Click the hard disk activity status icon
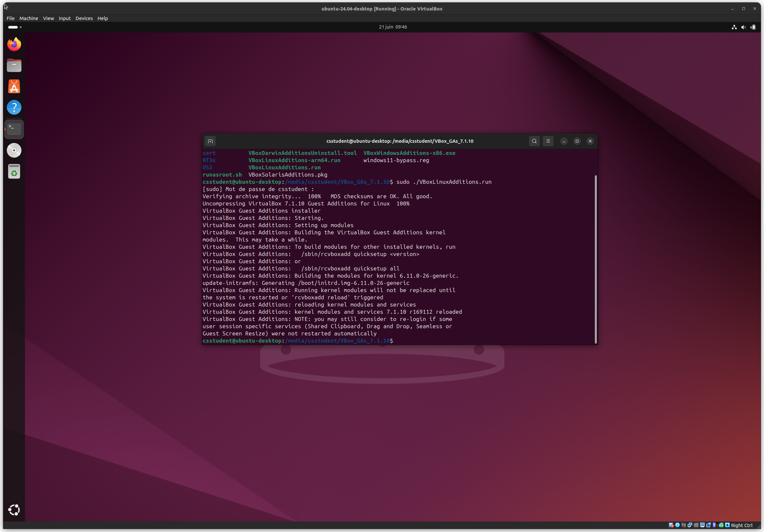This screenshot has width=764, height=532. [x=671, y=525]
